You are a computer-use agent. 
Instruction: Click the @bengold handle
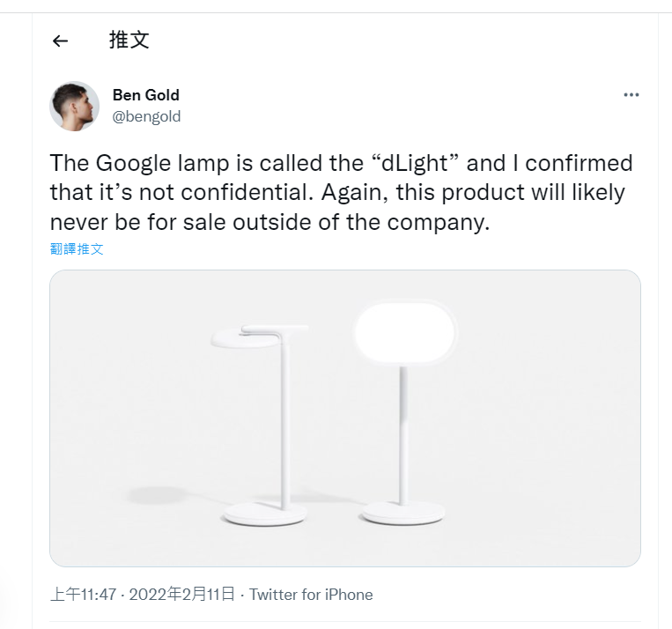pyautogui.click(x=146, y=115)
